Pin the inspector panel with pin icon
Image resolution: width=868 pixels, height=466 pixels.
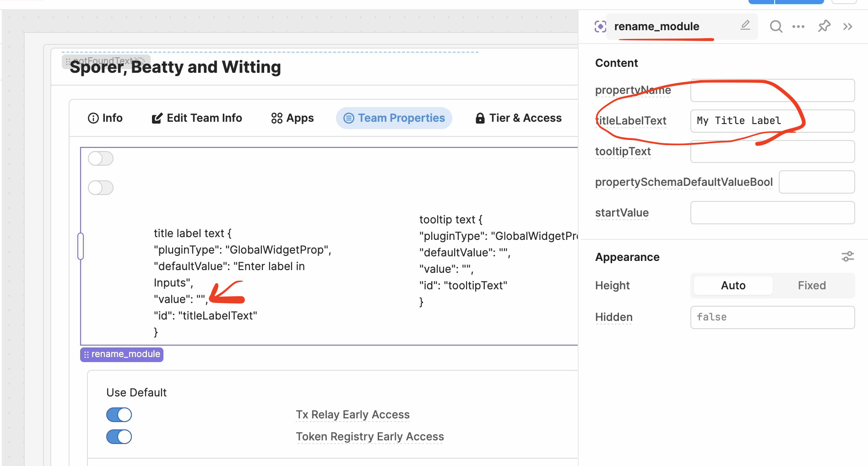click(x=824, y=26)
